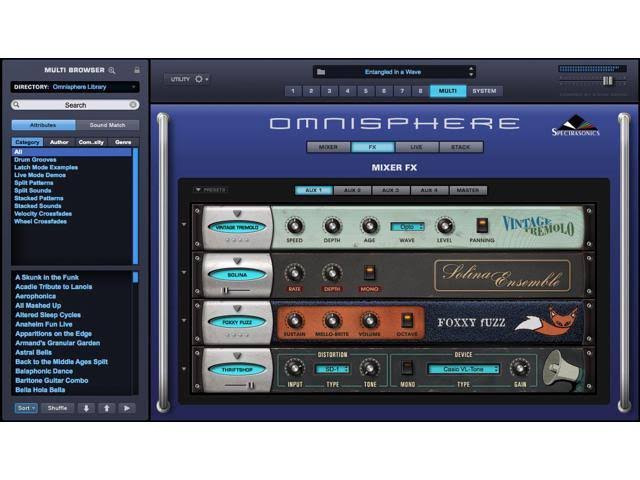The image size is (640, 480).
Task: Click the Foxxy Fuzz Mello-Brite knob
Action: [x=332, y=321]
